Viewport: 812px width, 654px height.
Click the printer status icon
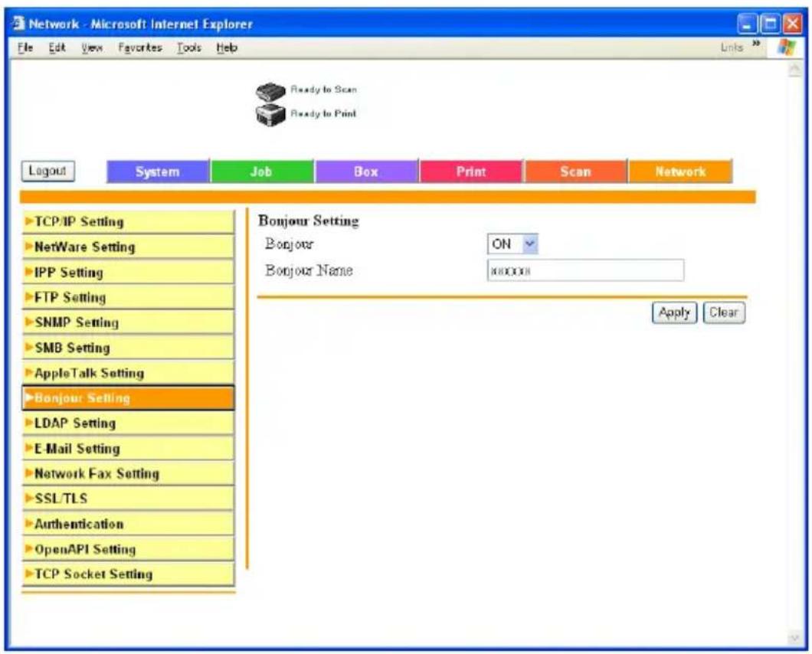[270, 114]
